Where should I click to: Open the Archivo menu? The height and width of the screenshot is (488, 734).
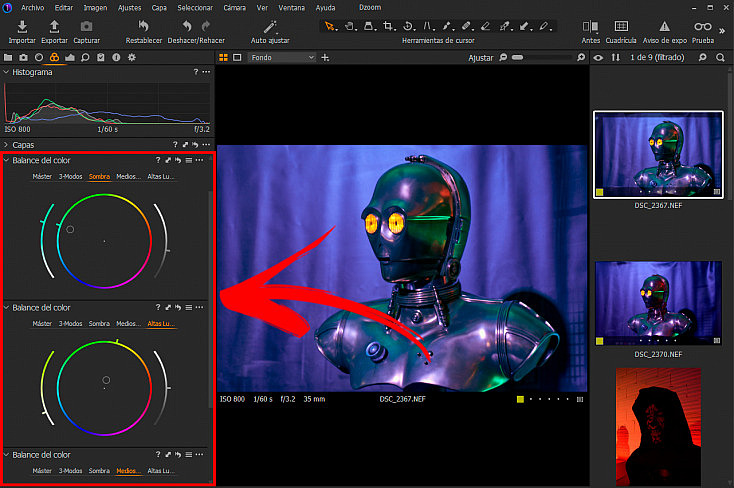[33, 7]
